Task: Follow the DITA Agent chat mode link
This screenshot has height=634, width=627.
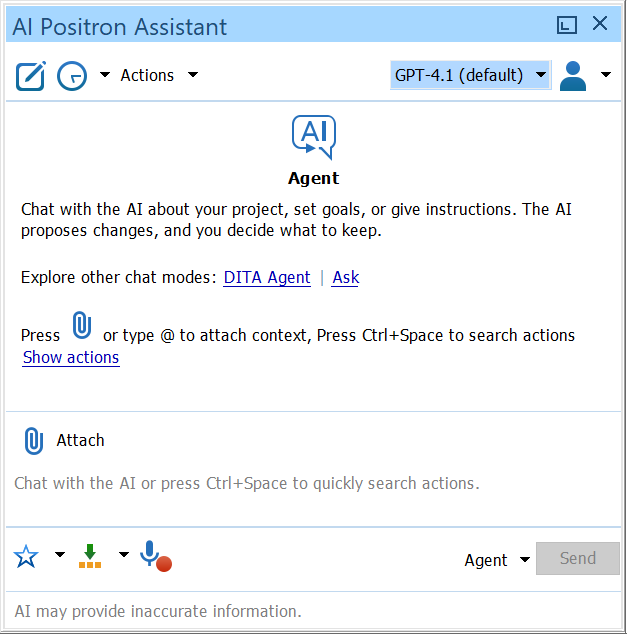Action: pos(267,277)
